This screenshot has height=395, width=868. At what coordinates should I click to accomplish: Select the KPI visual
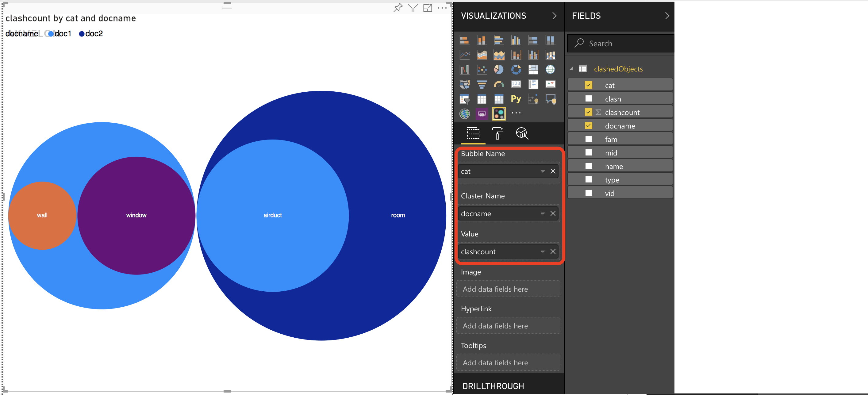[550, 84]
